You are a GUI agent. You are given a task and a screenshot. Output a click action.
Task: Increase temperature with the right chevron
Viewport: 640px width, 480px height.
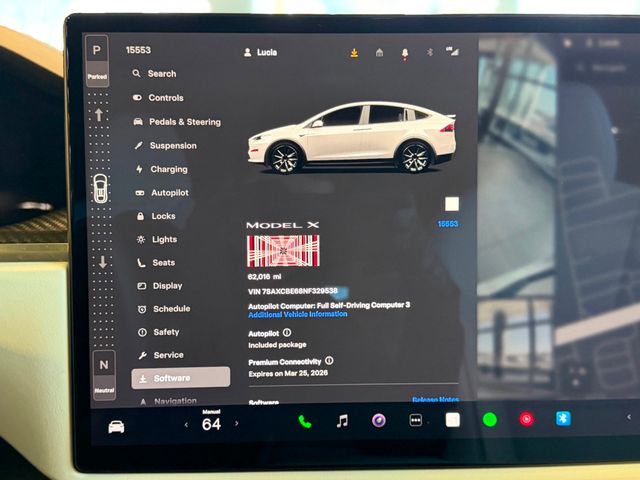237,423
